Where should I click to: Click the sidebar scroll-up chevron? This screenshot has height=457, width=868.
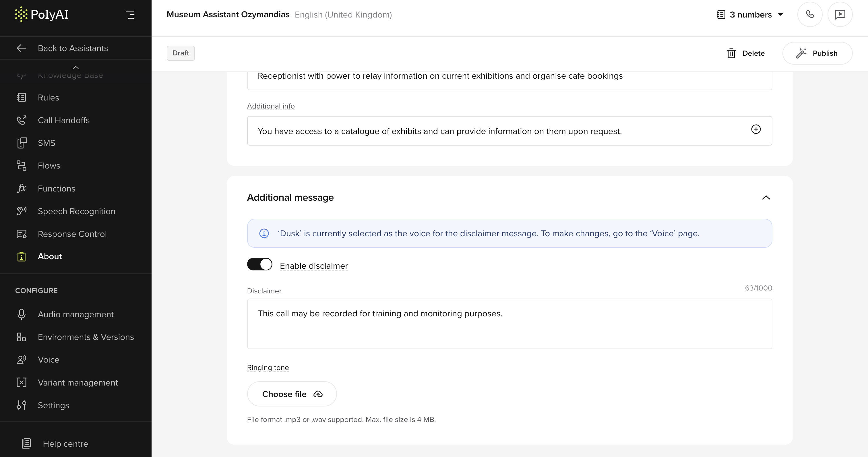[75, 67]
